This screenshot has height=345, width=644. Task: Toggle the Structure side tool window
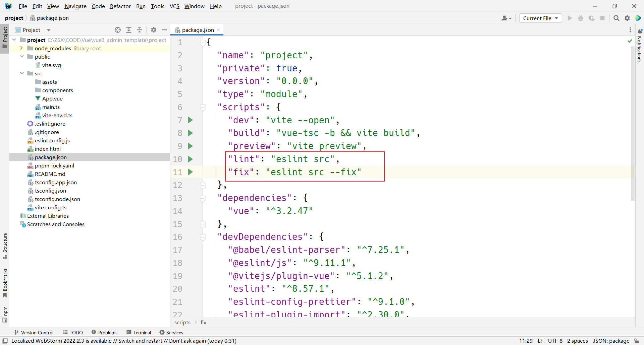point(5,246)
